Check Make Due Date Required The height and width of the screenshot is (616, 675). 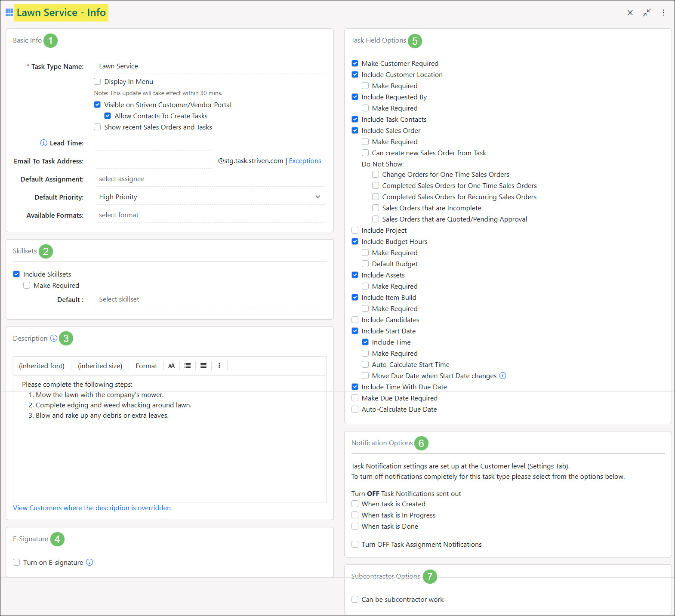pyautogui.click(x=355, y=398)
